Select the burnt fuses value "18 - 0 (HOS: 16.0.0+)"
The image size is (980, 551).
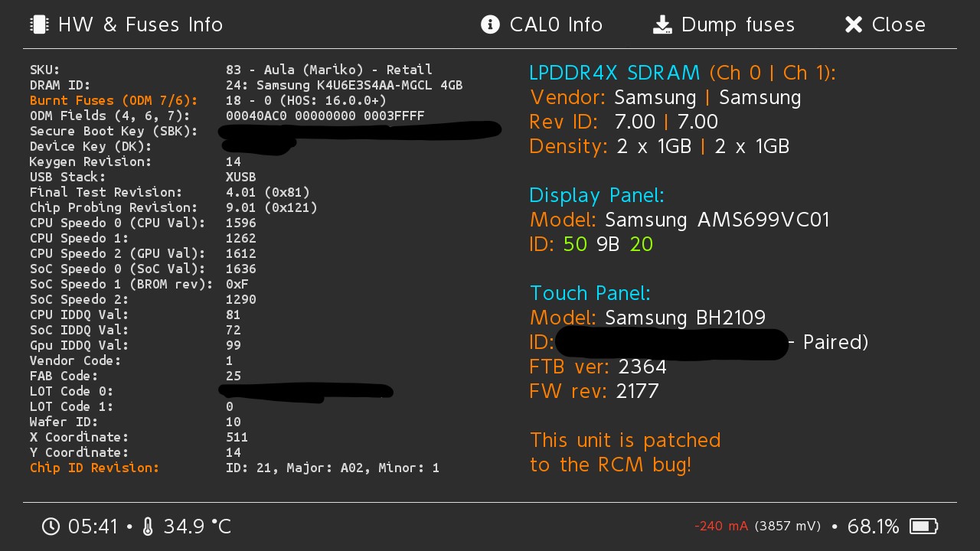coord(306,100)
